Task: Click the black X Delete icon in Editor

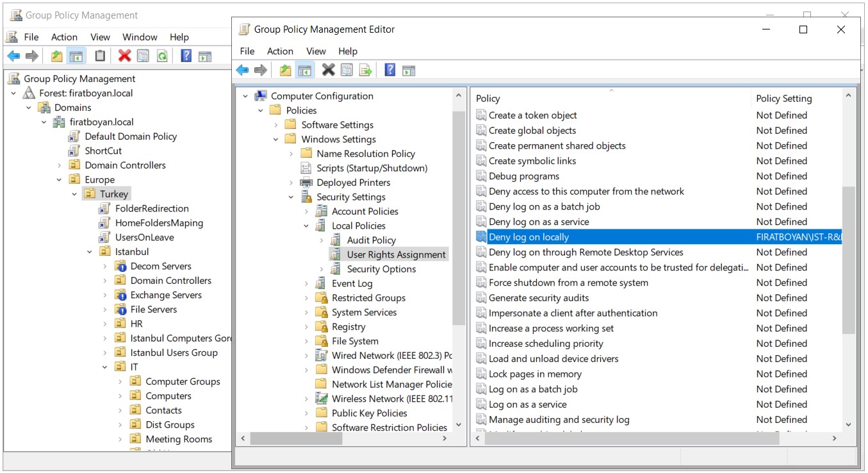Action: point(328,70)
